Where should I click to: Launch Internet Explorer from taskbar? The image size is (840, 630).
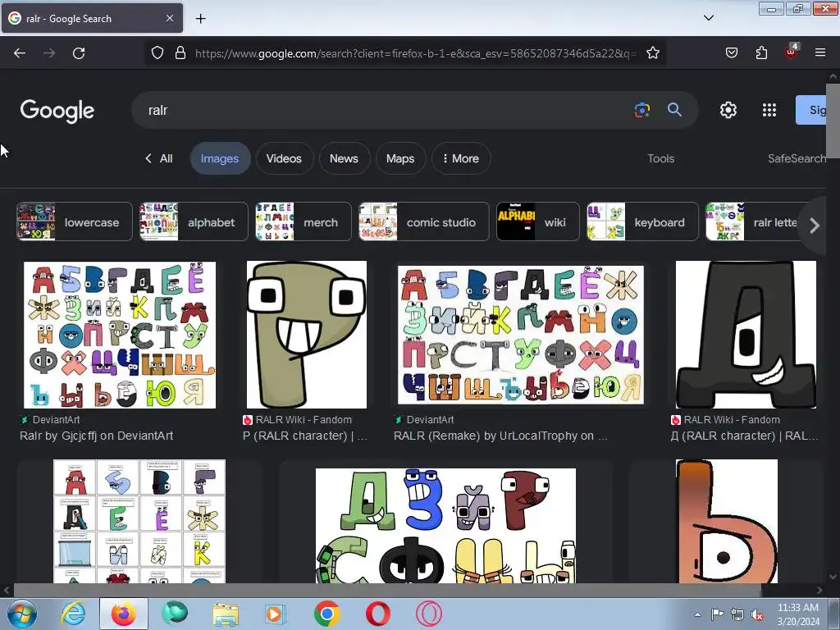click(x=72, y=614)
